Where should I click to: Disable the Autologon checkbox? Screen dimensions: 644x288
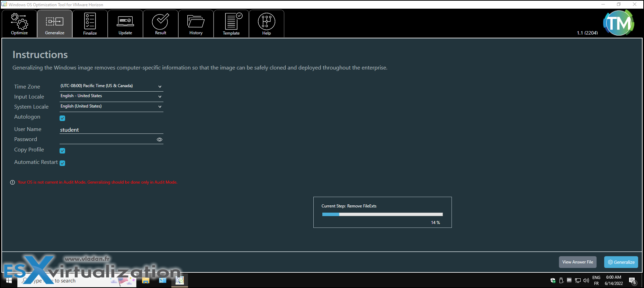pos(62,118)
